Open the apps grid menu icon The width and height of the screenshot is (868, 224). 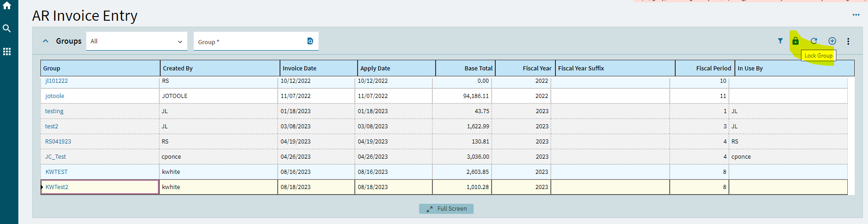coord(7,52)
